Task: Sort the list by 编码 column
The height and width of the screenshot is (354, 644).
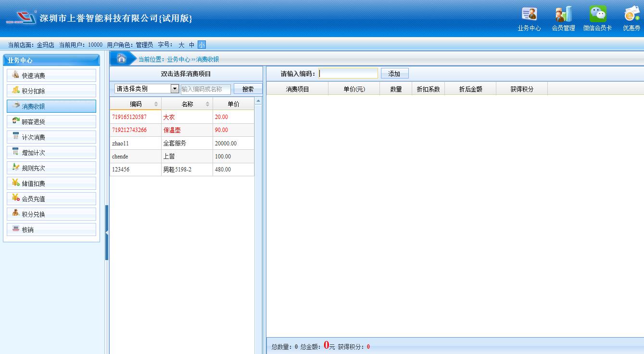Action: click(136, 104)
